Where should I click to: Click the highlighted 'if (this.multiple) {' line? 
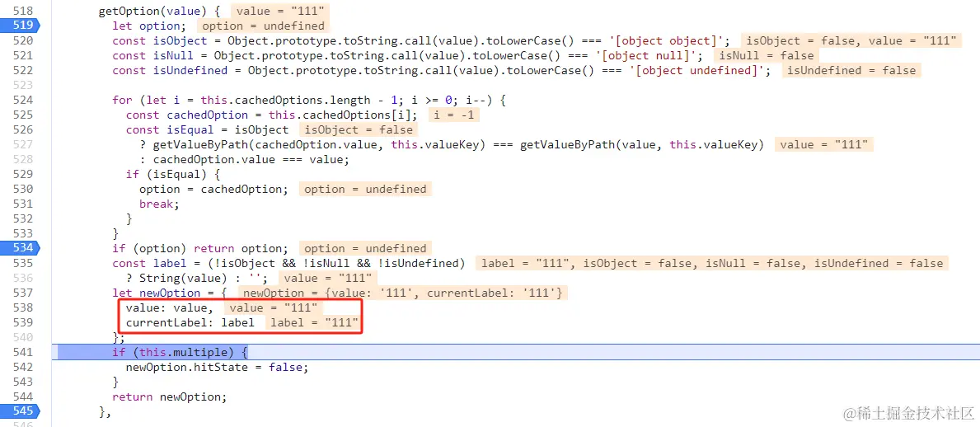pos(180,352)
